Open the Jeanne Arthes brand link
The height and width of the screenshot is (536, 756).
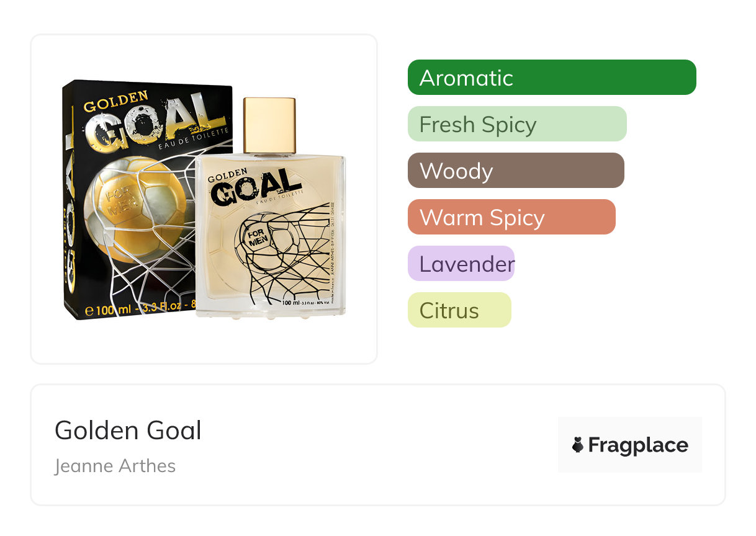tap(115, 466)
